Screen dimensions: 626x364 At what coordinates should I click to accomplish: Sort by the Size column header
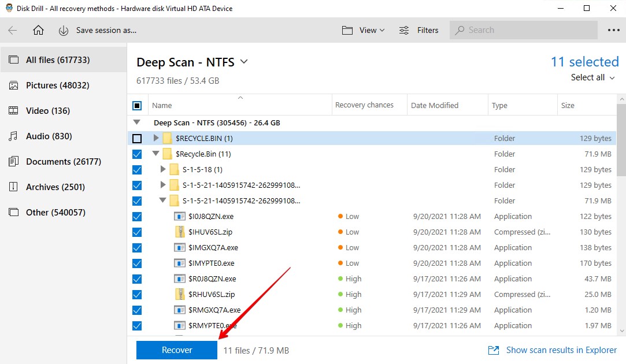tap(587, 105)
